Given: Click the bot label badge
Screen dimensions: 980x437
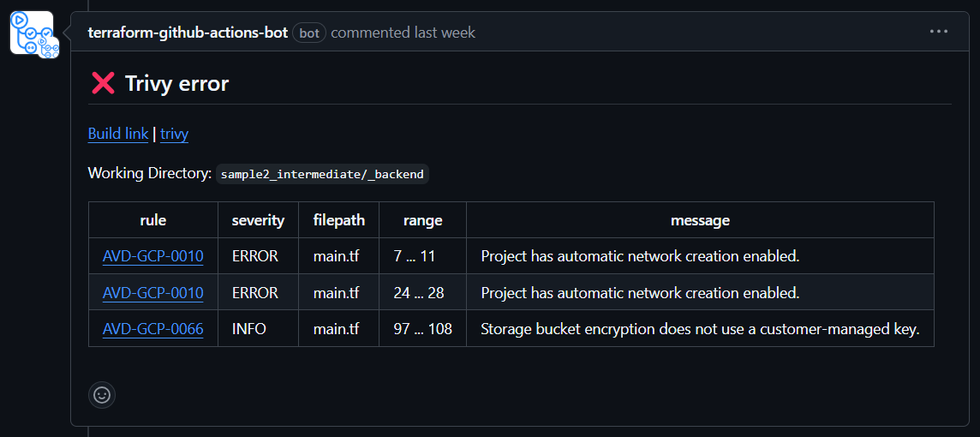Looking at the screenshot, I should click(309, 33).
